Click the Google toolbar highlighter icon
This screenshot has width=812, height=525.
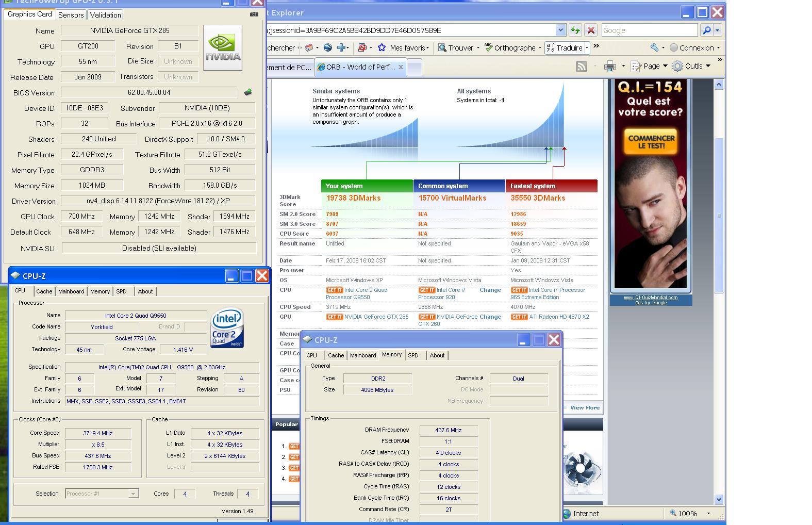pyautogui.click(x=309, y=47)
